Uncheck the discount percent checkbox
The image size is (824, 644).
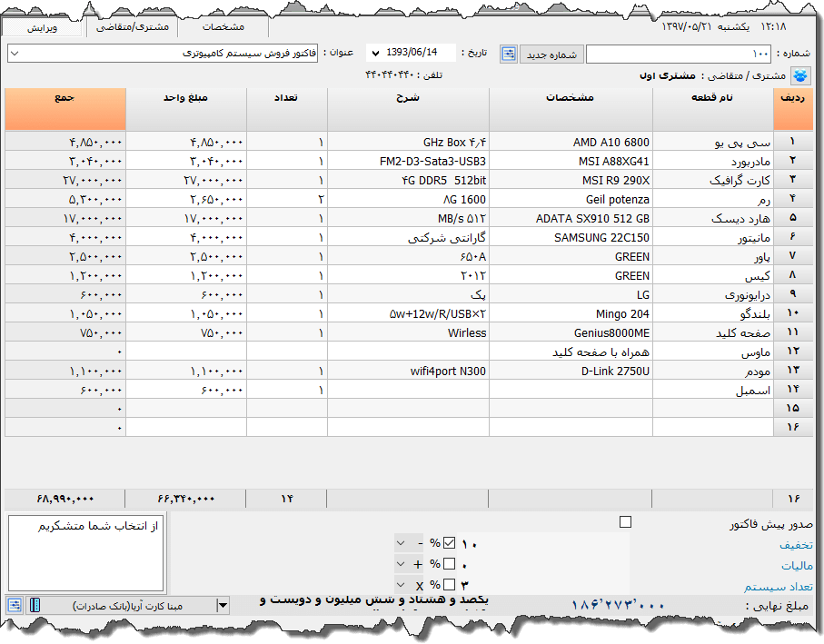(449, 543)
